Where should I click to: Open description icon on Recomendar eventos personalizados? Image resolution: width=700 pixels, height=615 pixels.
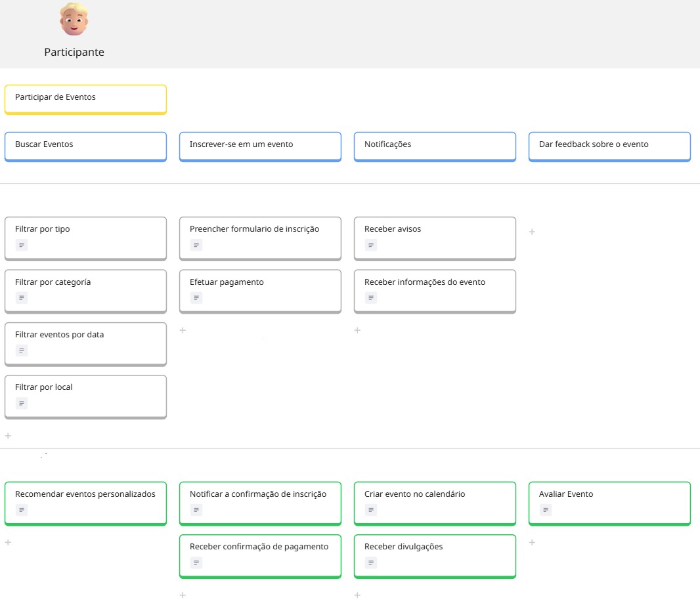22,510
